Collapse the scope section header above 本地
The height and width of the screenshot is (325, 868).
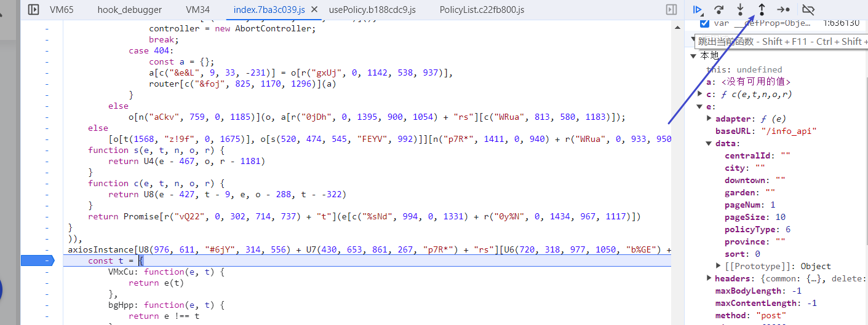click(693, 39)
